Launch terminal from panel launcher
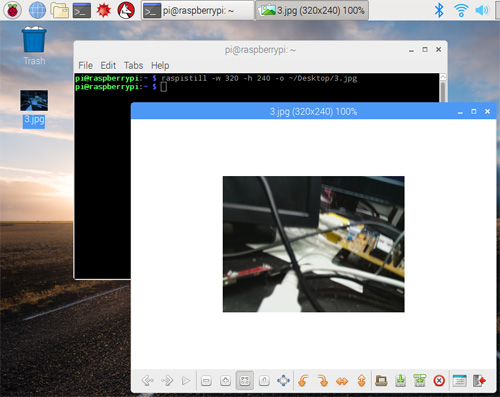The width and height of the screenshot is (500, 397). tap(82, 11)
